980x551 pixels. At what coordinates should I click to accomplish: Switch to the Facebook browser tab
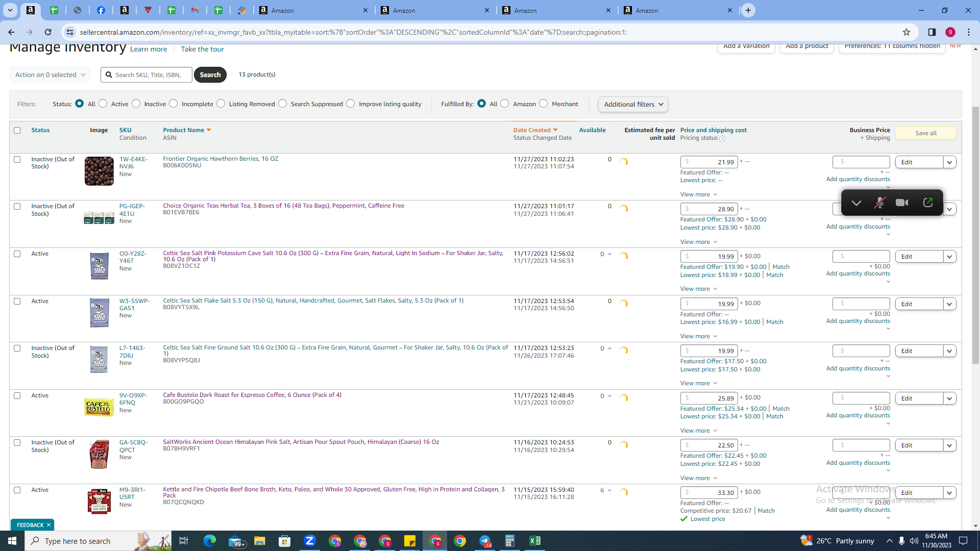[101, 10]
